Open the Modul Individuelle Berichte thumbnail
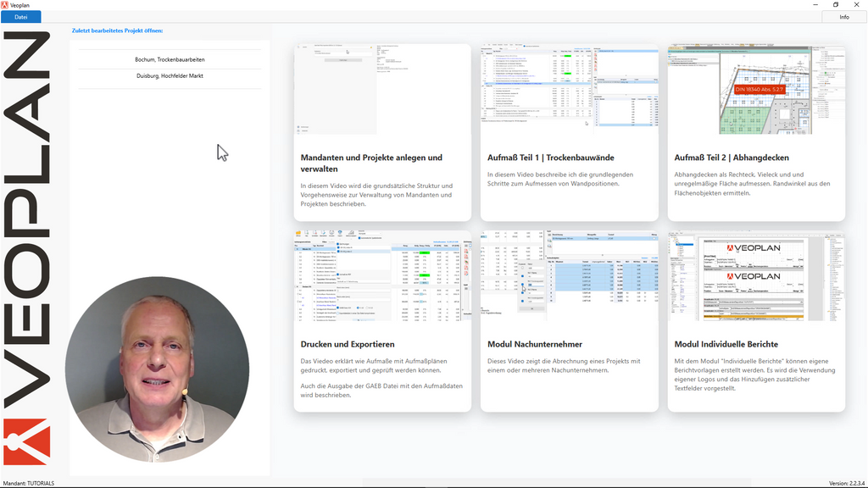Viewport: 868px width, 488px height. [x=756, y=275]
